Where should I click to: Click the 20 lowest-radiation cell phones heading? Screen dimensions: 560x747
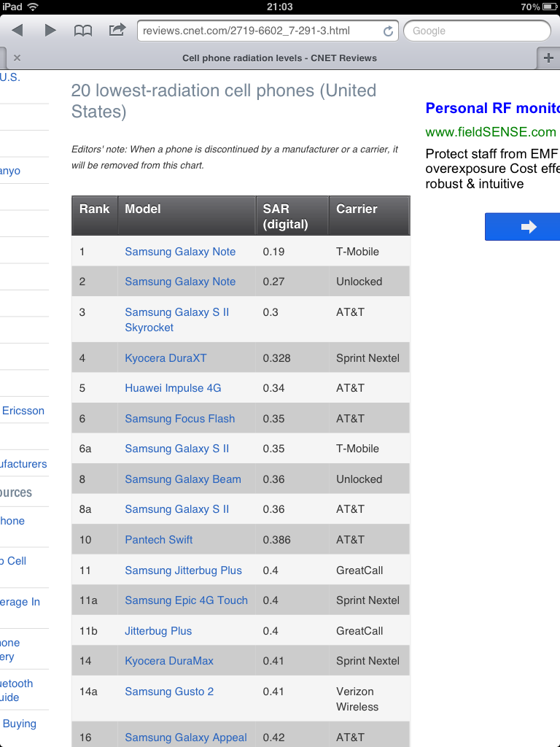coord(224,101)
